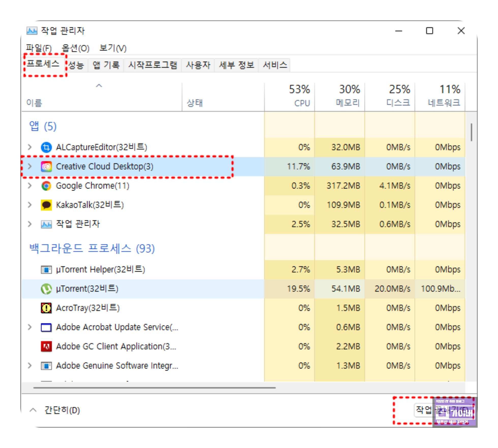Expand the Google Chrome process group

point(30,186)
